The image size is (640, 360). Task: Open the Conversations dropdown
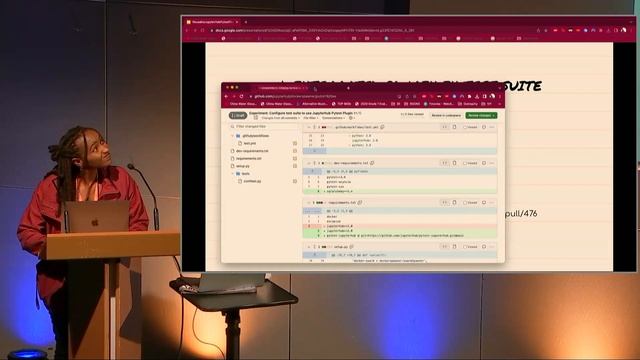(333, 118)
